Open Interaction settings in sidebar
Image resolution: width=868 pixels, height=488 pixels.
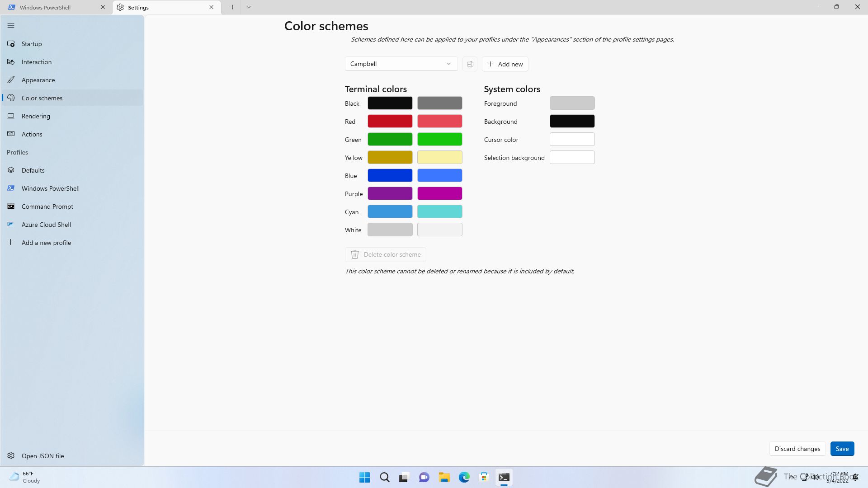pyautogui.click(x=36, y=62)
